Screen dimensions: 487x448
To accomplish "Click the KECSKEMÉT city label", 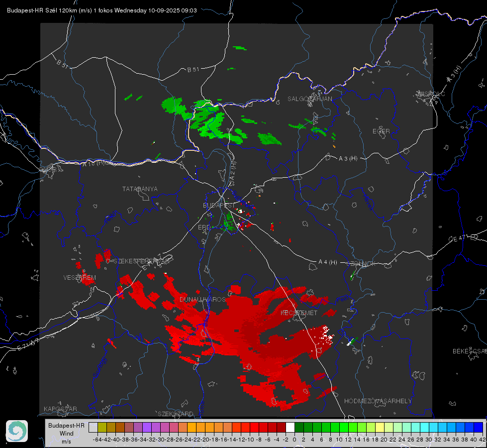I will pos(299,313).
